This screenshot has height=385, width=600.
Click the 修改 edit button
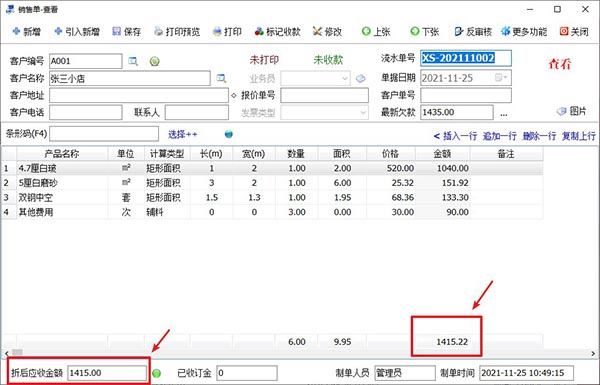click(327, 31)
